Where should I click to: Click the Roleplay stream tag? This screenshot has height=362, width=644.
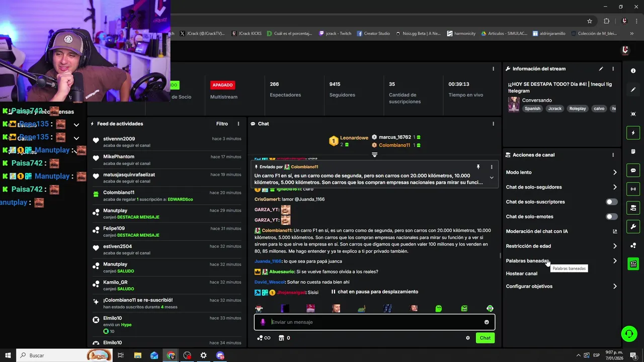click(x=578, y=109)
